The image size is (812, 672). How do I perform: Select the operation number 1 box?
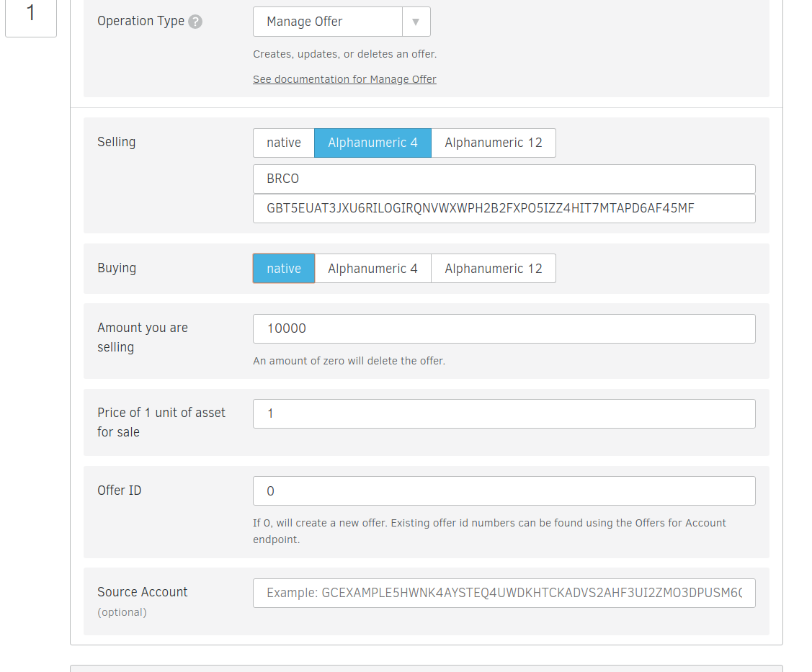(x=30, y=14)
